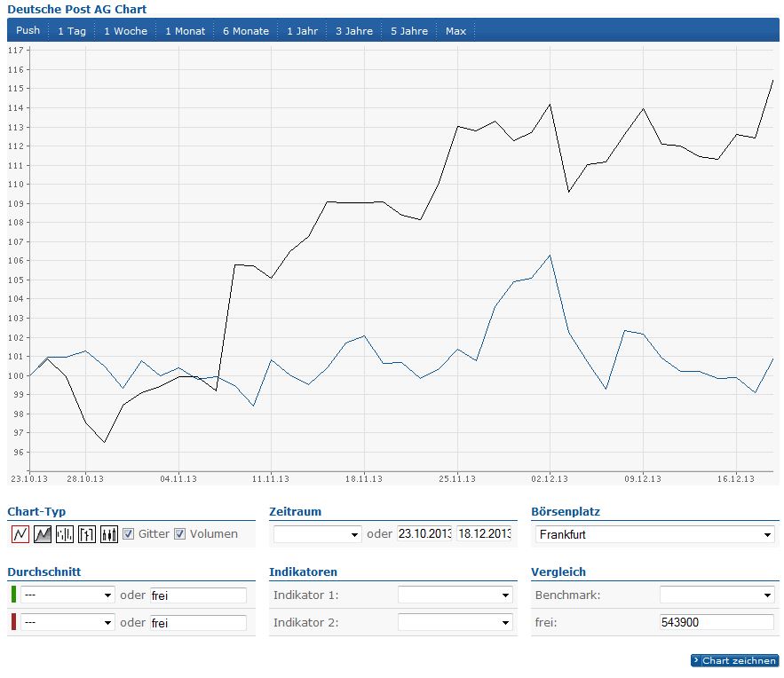Screen dimensions: 784x678
Task: Click the Zeitraum section heading
Action: coord(295,512)
